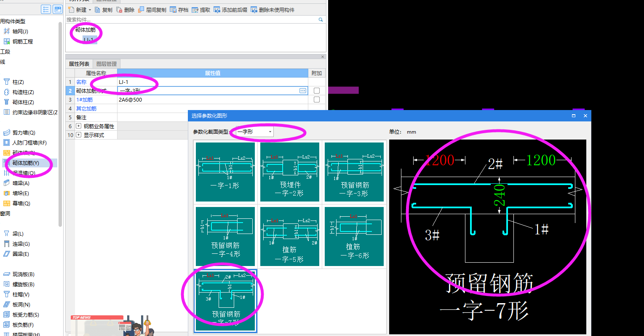644x336 pixels.
Task: Select 螺旋板(B) component
Action: 19,284
